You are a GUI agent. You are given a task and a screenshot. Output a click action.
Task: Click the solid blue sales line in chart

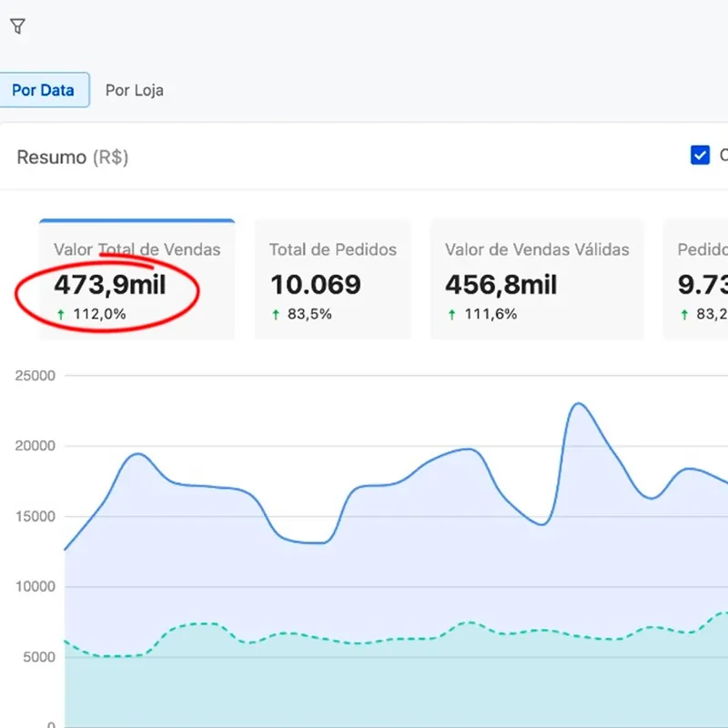395,484
